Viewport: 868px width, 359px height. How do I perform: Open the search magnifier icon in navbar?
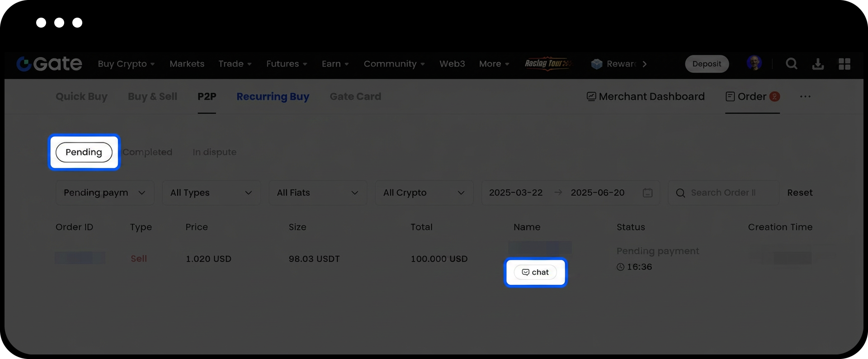pyautogui.click(x=791, y=64)
